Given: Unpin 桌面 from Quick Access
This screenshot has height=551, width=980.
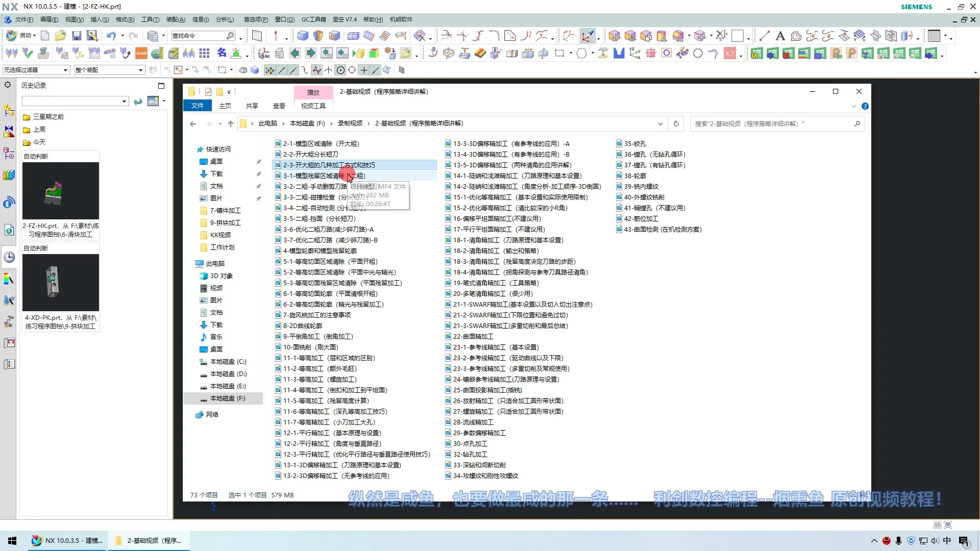Looking at the screenshot, I should coord(259,162).
